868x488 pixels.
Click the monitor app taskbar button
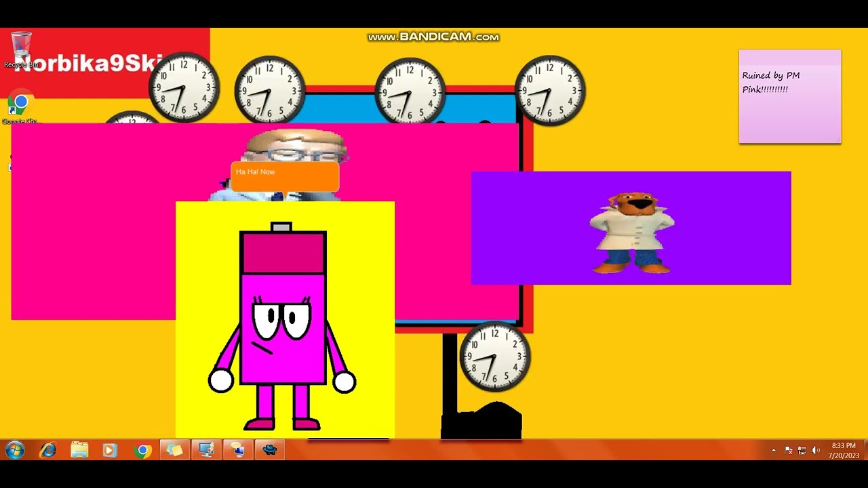click(x=206, y=450)
